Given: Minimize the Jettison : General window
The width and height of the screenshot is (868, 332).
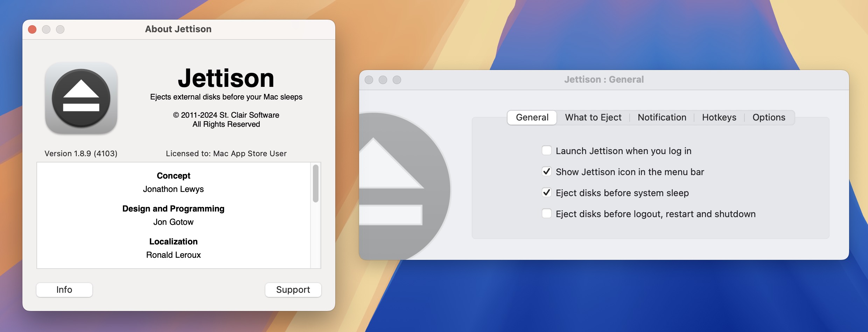Looking at the screenshot, I should tap(383, 80).
